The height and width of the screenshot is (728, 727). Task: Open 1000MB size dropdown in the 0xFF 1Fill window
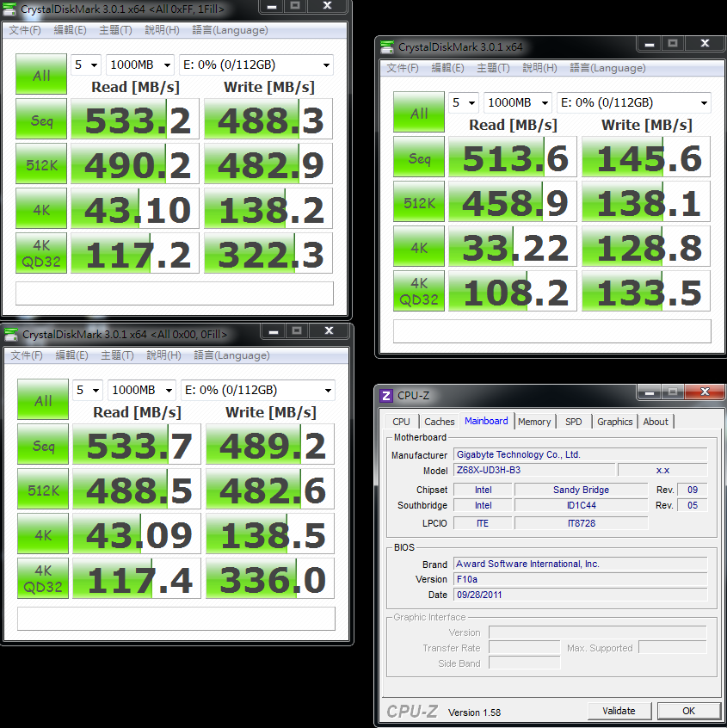click(x=140, y=65)
